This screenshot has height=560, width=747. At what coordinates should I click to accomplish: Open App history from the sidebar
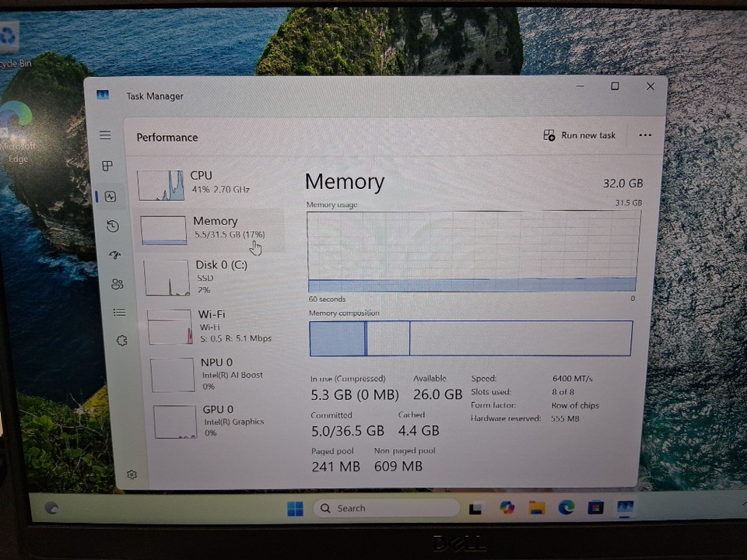(x=113, y=226)
